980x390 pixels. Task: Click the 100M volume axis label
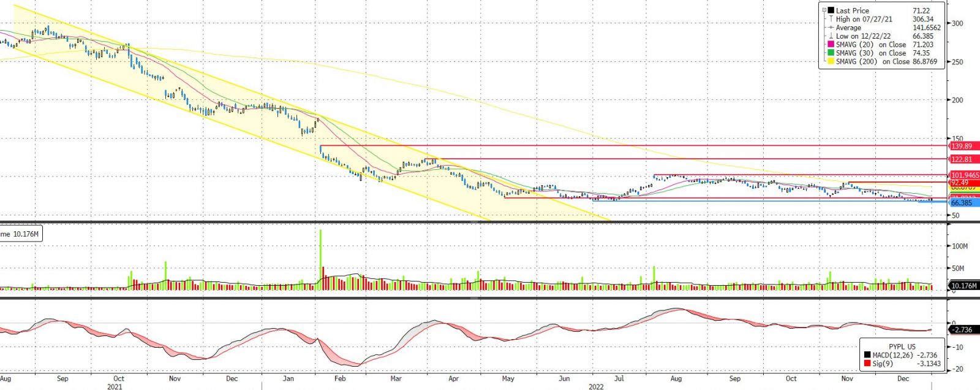coord(960,246)
